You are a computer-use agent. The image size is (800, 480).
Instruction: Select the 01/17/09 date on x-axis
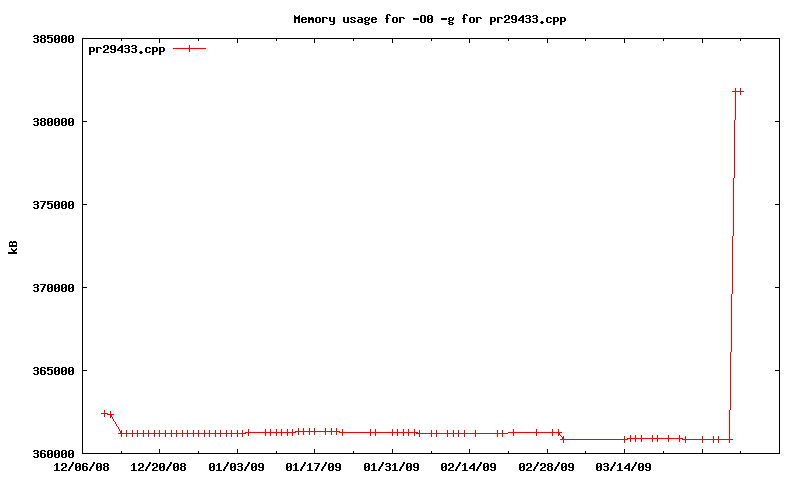[x=314, y=467]
